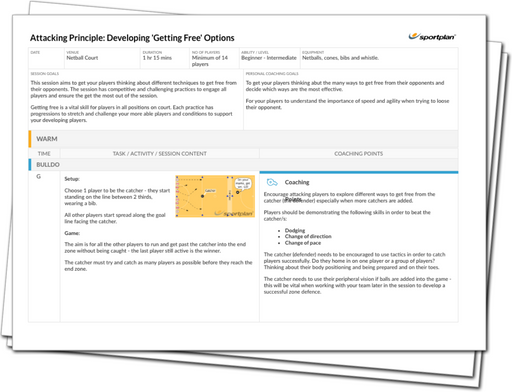
Task: Click the Sportplan watermark on the diagram
Action: pos(234,213)
